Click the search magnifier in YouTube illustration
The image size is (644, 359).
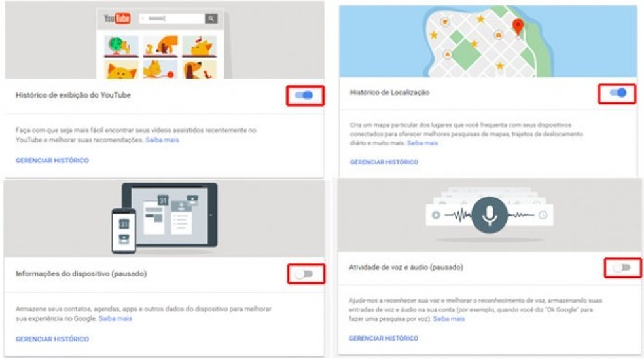pyautogui.click(x=211, y=18)
